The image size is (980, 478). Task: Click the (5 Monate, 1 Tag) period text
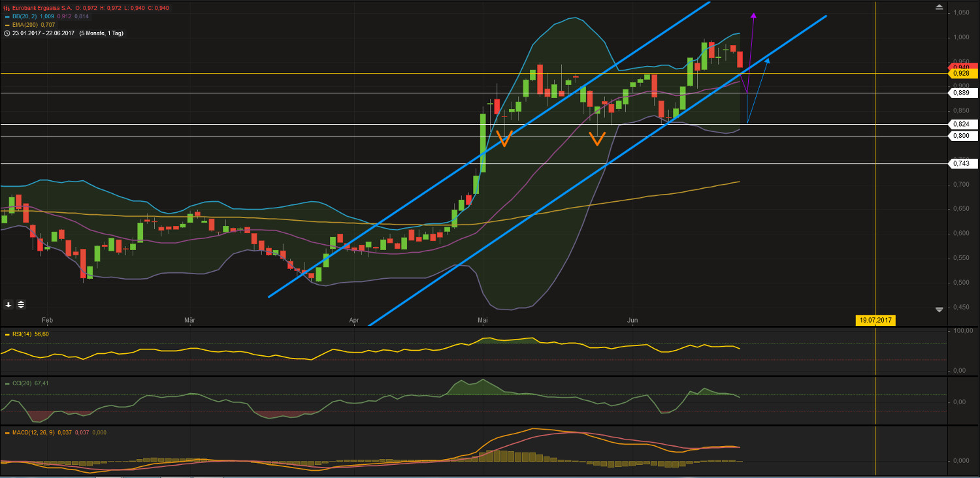[101, 33]
